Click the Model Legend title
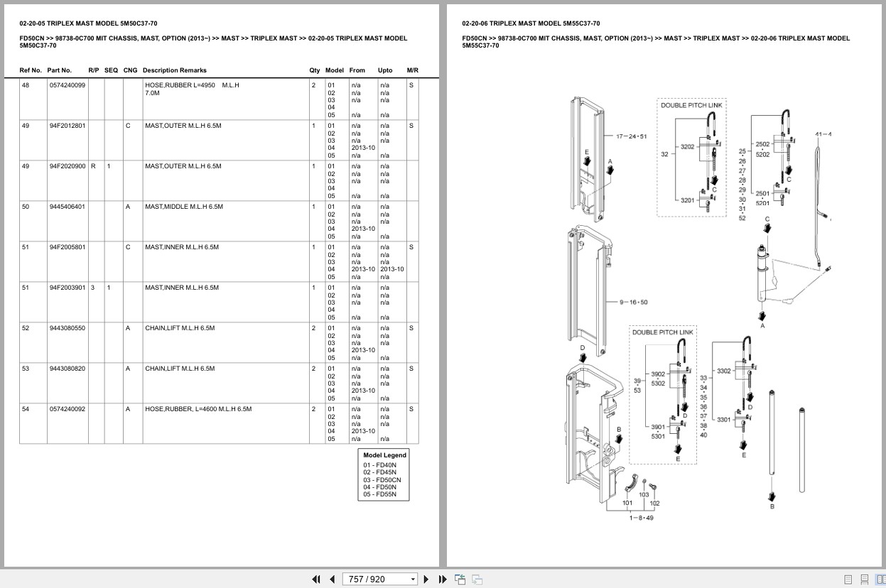 tap(384, 455)
